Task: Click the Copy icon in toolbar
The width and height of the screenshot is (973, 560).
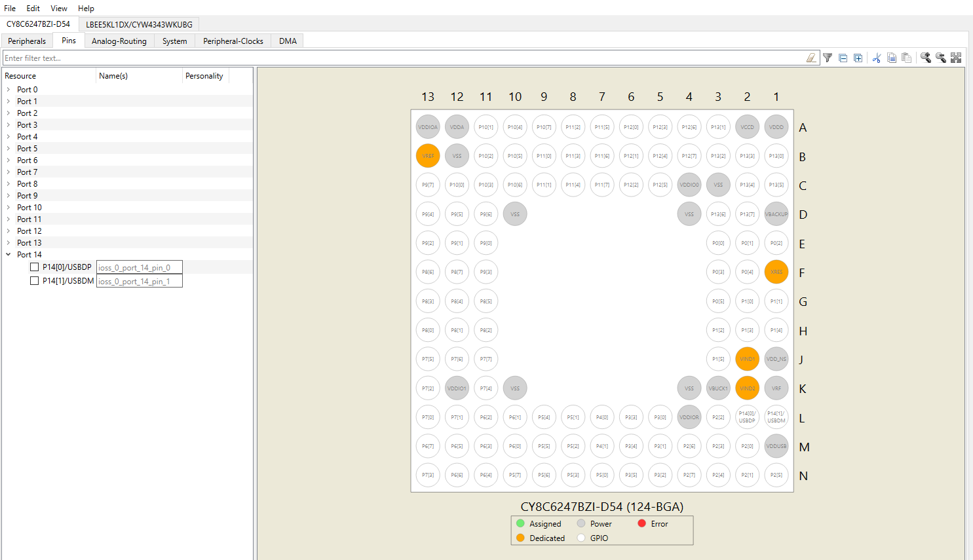Action: pyautogui.click(x=892, y=58)
